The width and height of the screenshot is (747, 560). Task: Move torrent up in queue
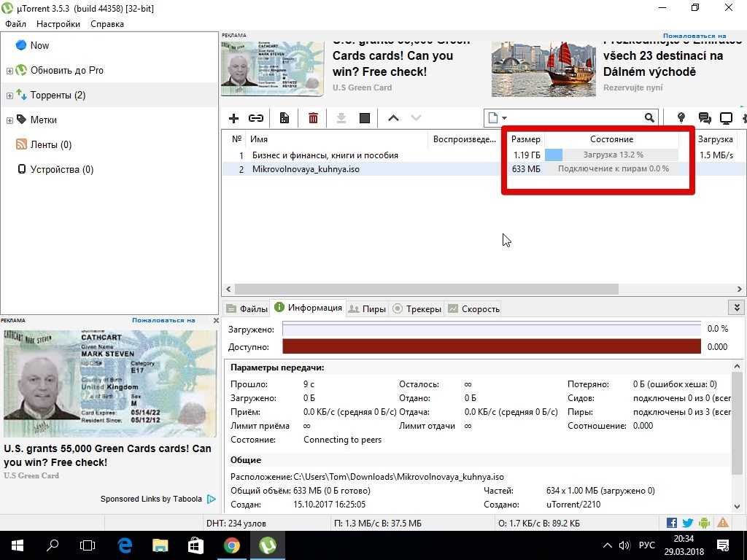click(x=393, y=118)
